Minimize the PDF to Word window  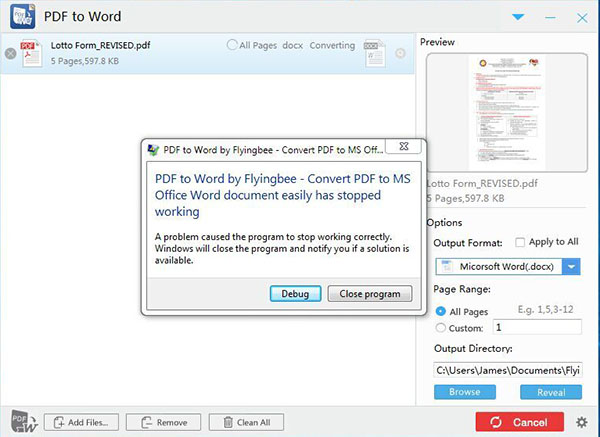pos(550,18)
